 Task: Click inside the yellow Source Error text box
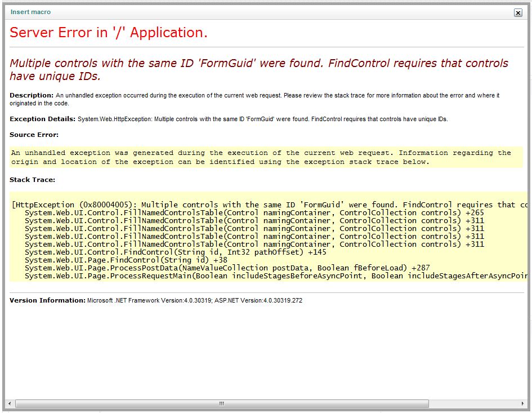[261, 157]
